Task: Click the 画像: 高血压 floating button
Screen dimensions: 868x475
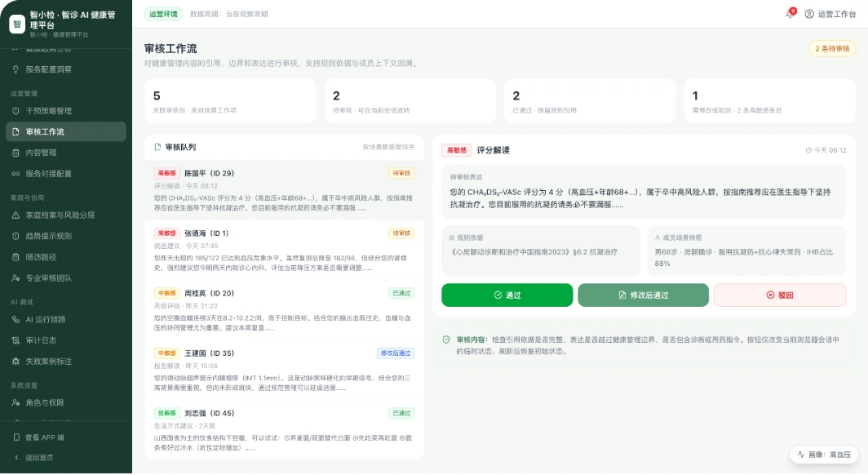Action: pyautogui.click(x=824, y=455)
